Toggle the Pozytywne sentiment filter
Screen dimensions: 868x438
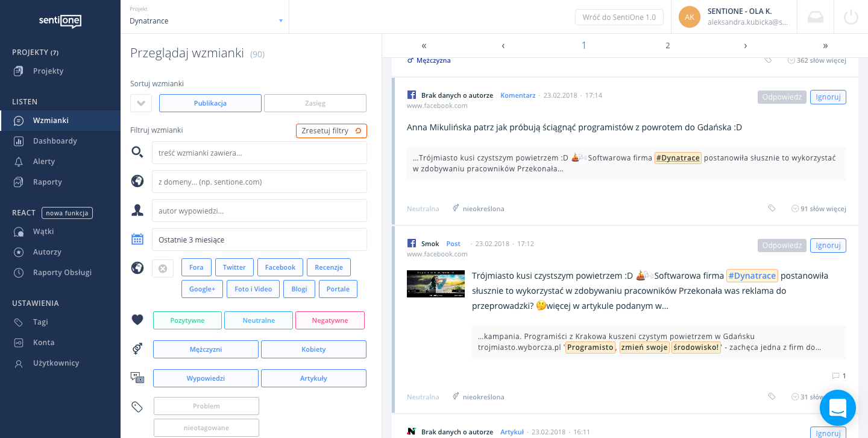(x=187, y=320)
